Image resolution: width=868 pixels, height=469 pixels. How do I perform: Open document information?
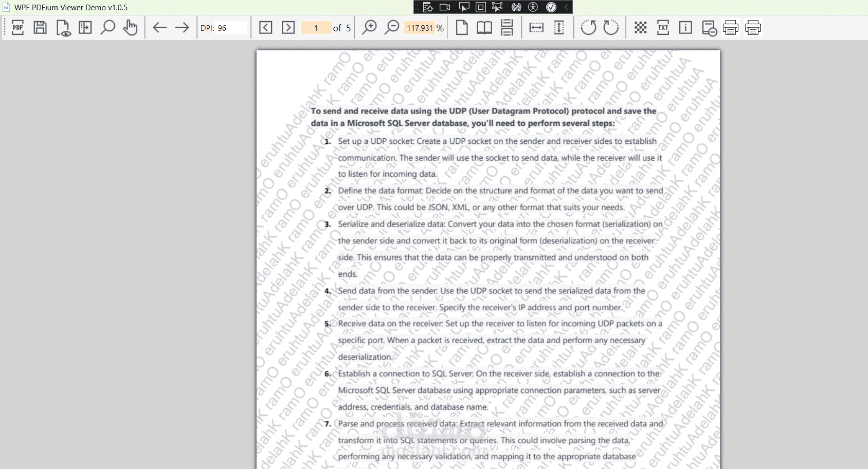click(x=685, y=28)
